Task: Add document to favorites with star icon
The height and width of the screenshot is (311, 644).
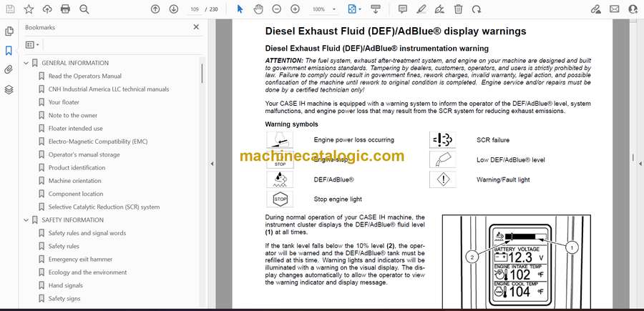Action: point(29,9)
